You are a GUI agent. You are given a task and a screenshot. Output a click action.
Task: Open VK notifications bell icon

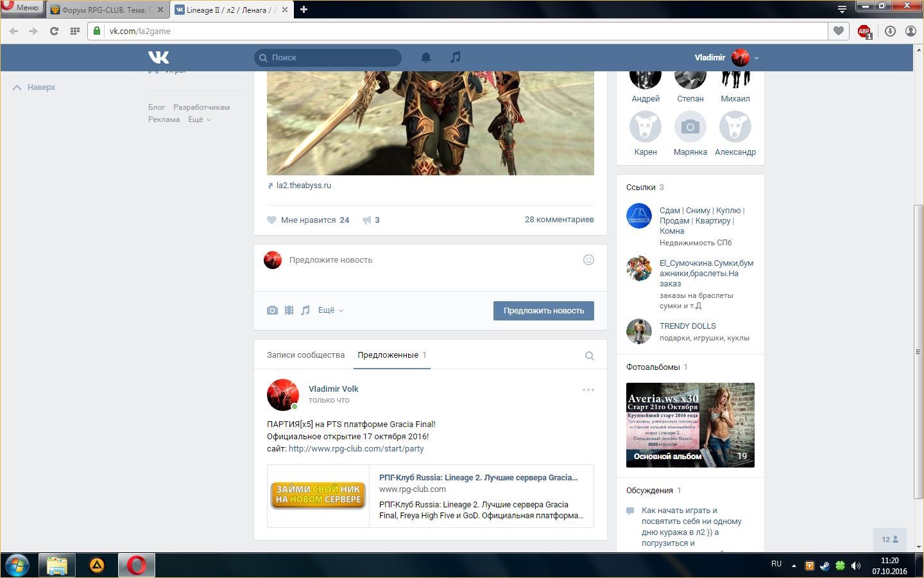pos(425,57)
